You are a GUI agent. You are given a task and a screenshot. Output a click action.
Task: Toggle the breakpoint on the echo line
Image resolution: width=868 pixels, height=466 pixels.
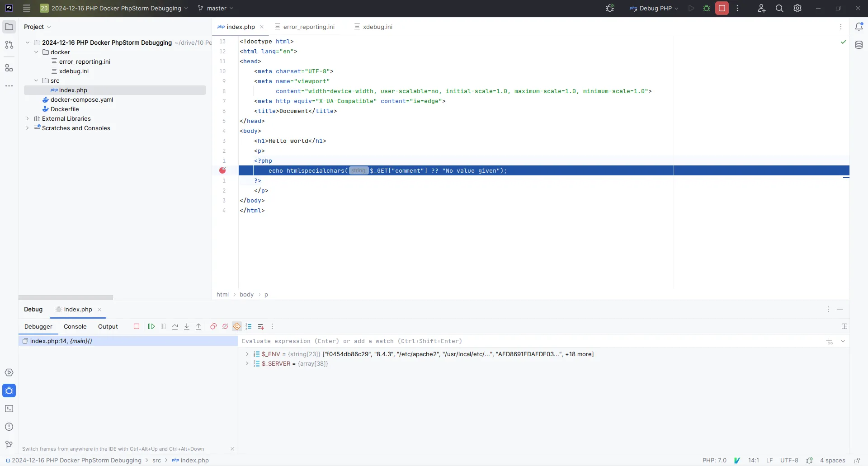point(222,170)
